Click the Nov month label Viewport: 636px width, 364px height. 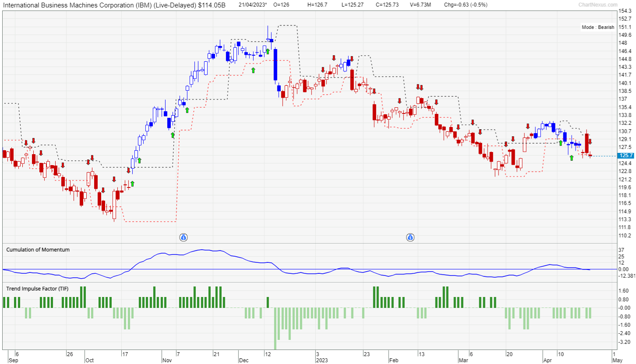[167, 360]
